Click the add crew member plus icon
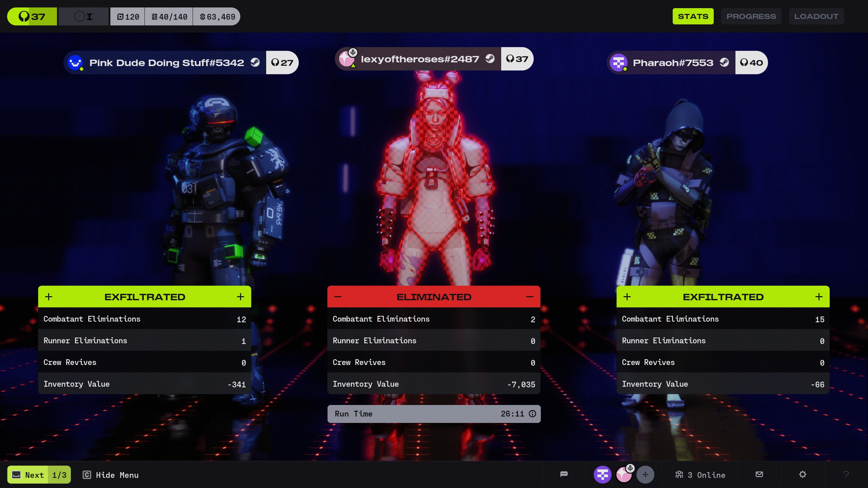 [x=645, y=474]
